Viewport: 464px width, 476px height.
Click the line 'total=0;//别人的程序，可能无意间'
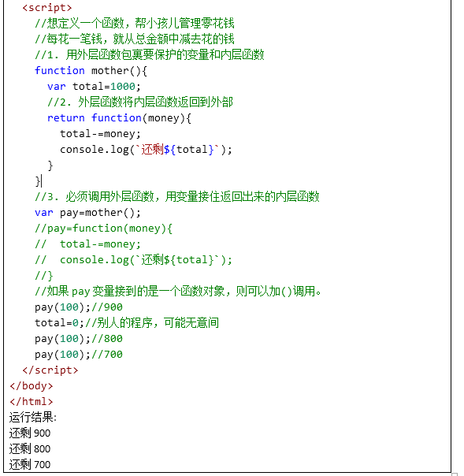[127, 322]
